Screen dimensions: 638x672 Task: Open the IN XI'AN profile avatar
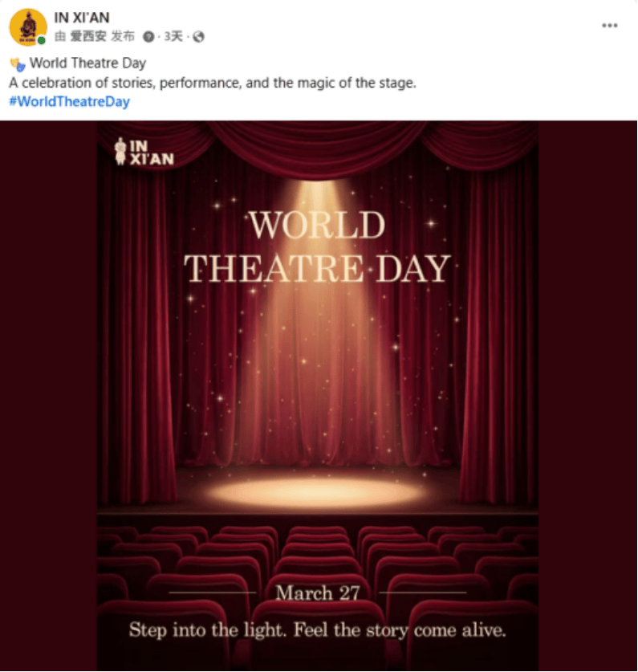(x=27, y=26)
